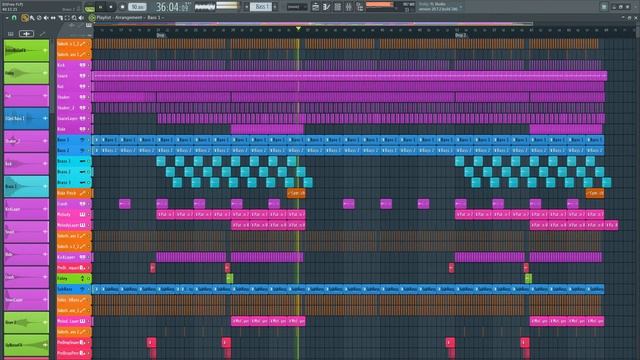Viewport: 640px width, 360px height.
Task: Open the Mixer button in top toolbar
Action: click(348, 7)
